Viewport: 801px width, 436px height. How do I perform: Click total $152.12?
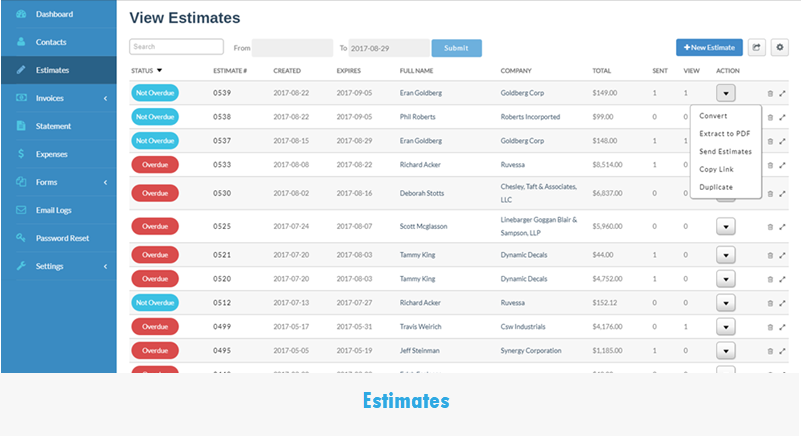coord(605,303)
